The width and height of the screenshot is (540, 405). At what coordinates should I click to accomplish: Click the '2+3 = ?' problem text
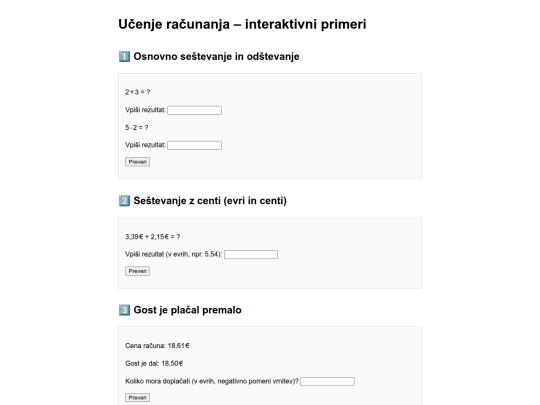point(137,92)
